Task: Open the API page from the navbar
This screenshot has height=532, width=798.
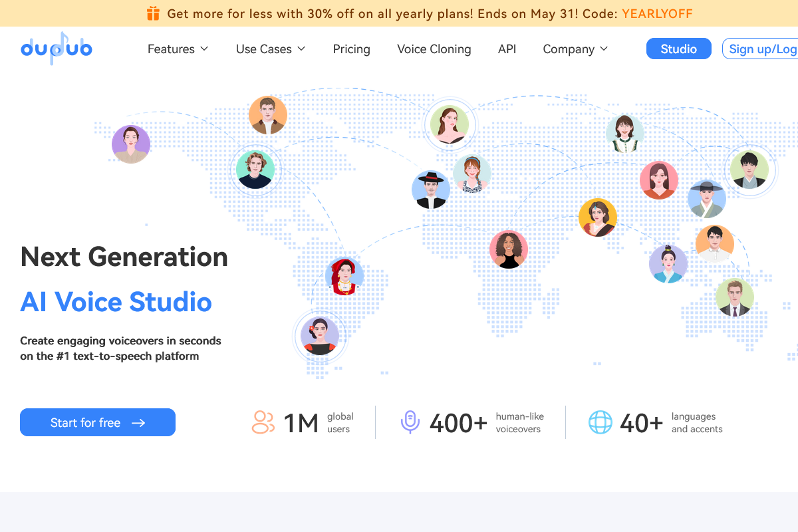Action: 507,49
